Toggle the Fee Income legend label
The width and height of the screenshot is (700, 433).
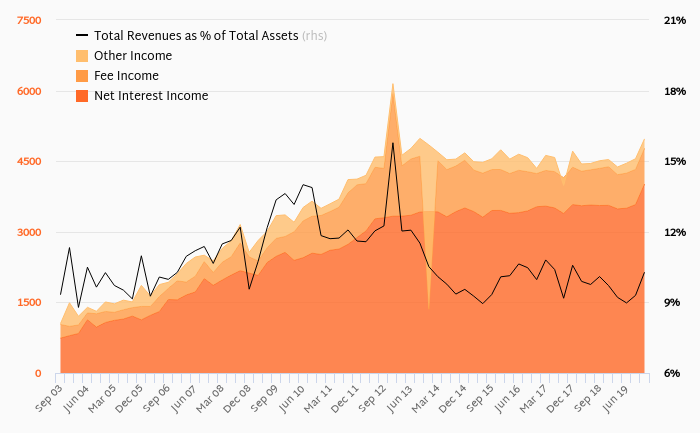click(126, 76)
